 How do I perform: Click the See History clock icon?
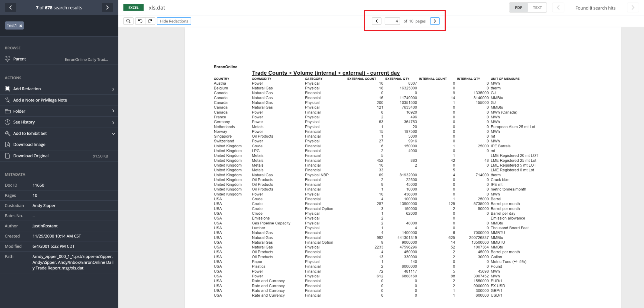click(x=8, y=122)
